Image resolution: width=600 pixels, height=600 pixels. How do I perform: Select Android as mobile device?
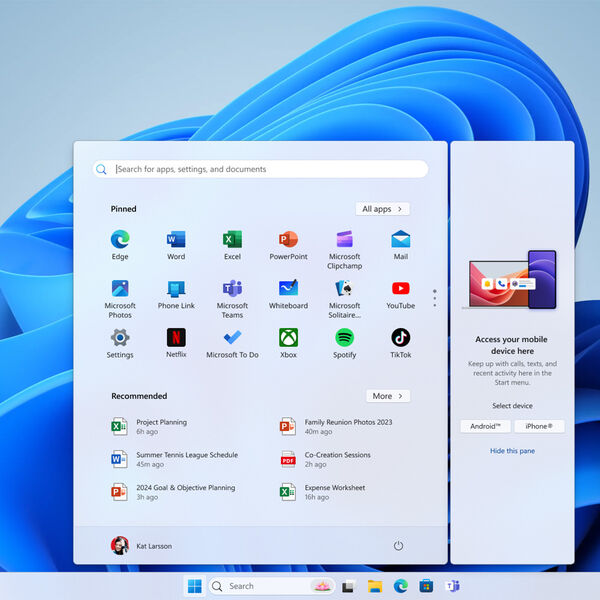click(x=485, y=426)
